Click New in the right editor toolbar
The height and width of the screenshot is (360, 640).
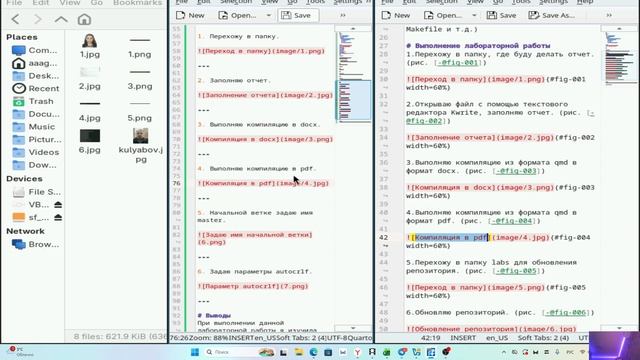pos(396,16)
